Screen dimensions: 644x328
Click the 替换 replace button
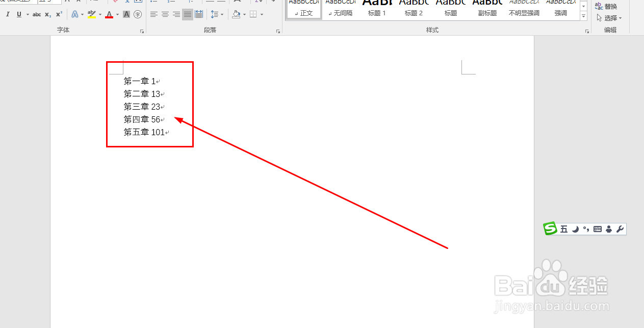pos(606,7)
